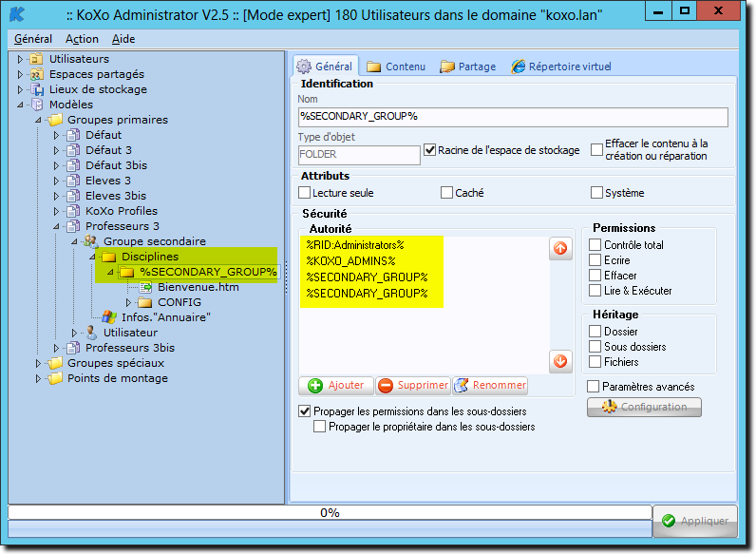The width and height of the screenshot is (756, 554).
Task: Expand the Lieux de stockage node
Action: (20, 89)
